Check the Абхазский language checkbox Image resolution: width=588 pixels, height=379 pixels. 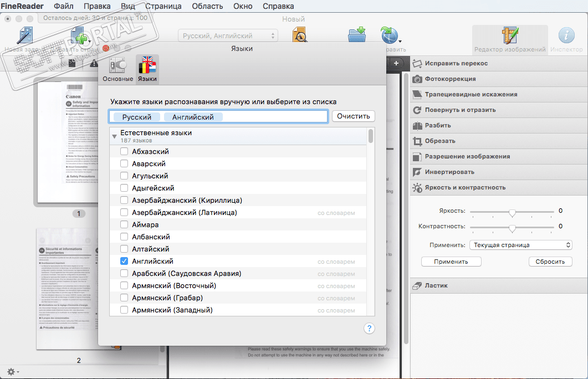pyautogui.click(x=124, y=151)
